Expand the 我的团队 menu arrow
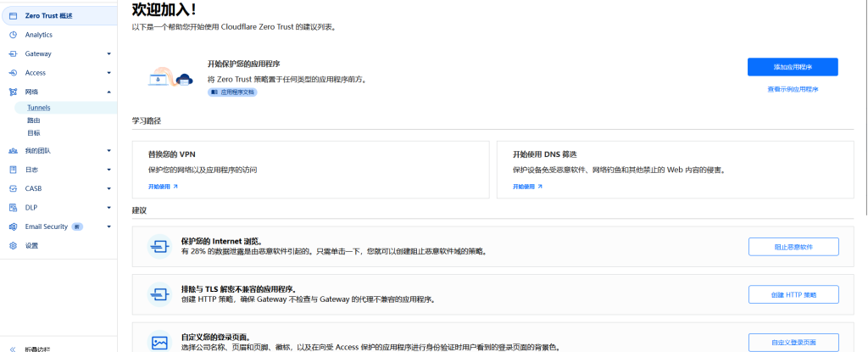Screen dimensions: 868x352 tap(108, 151)
